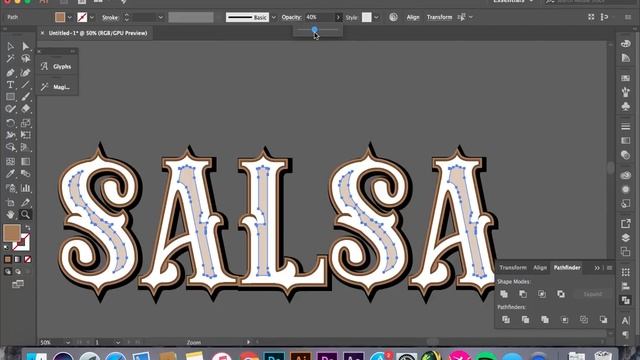Open fill color dropdown arrow in control bar
This screenshot has height=360, width=640.
pos(69,18)
